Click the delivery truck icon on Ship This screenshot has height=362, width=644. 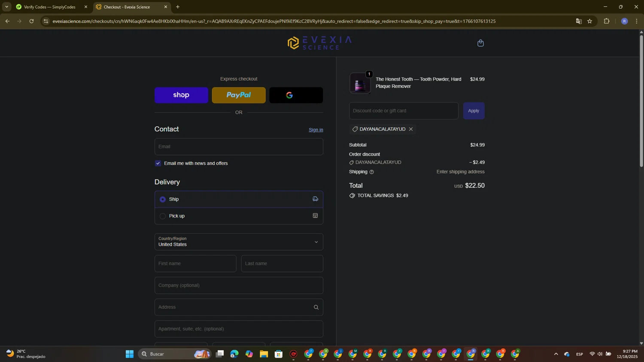(315, 199)
